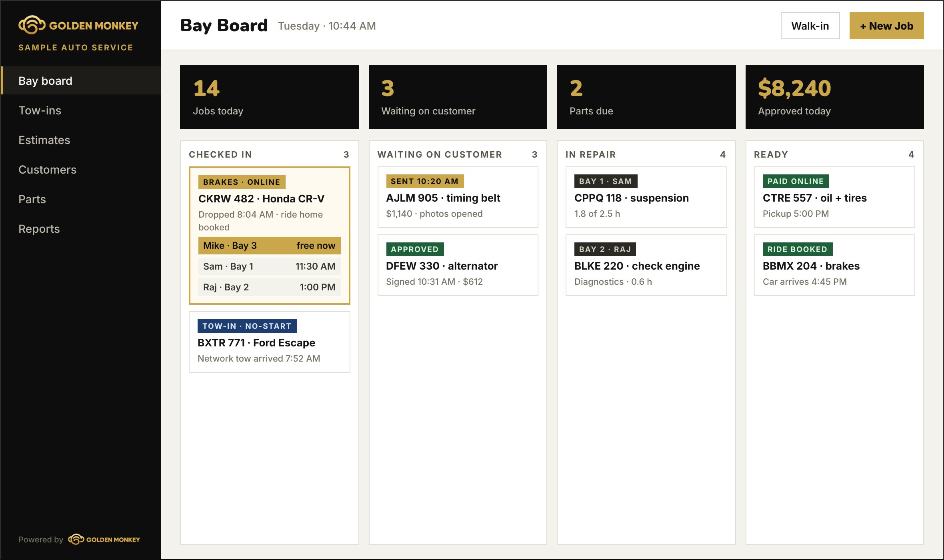Click the Golden Monkey logo icon in sidebar header
Viewport: 944px width, 560px height.
[32, 25]
